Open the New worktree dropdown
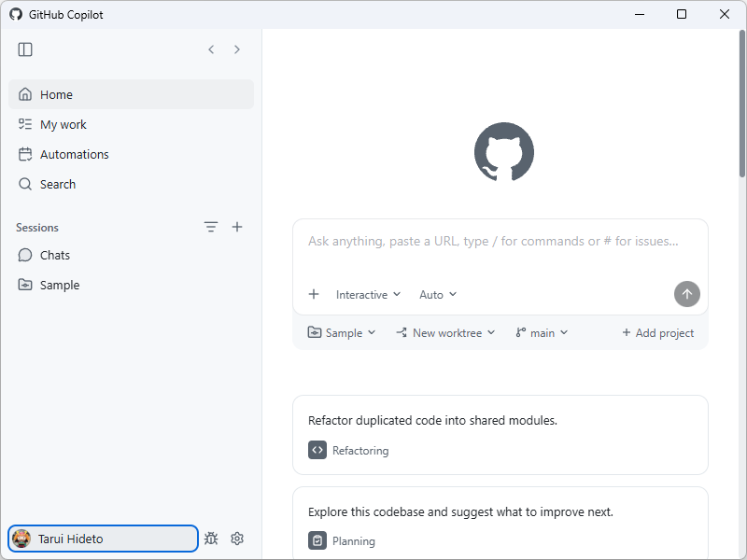The width and height of the screenshot is (747, 560). tap(445, 333)
